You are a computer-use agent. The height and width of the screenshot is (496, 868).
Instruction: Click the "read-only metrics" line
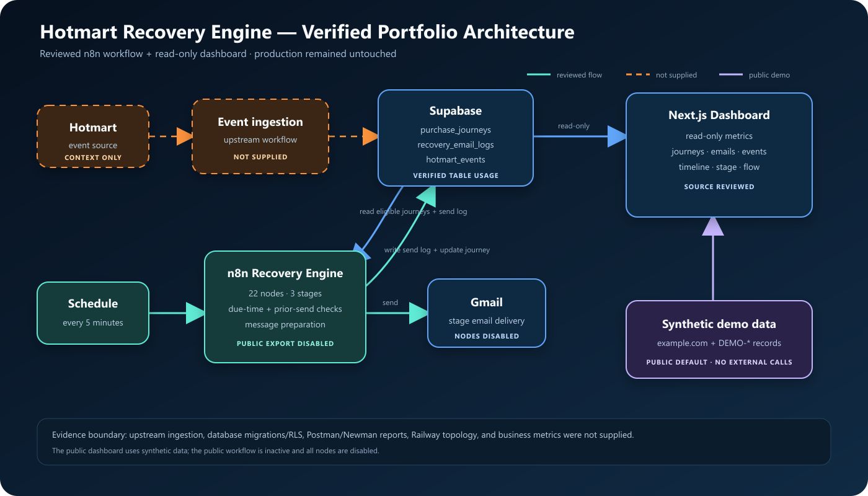click(x=719, y=136)
